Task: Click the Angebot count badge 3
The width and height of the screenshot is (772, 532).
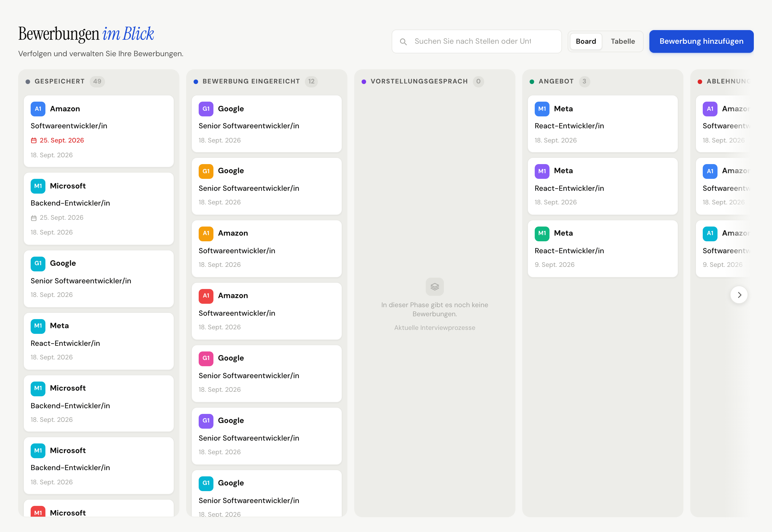Action: click(584, 81)
